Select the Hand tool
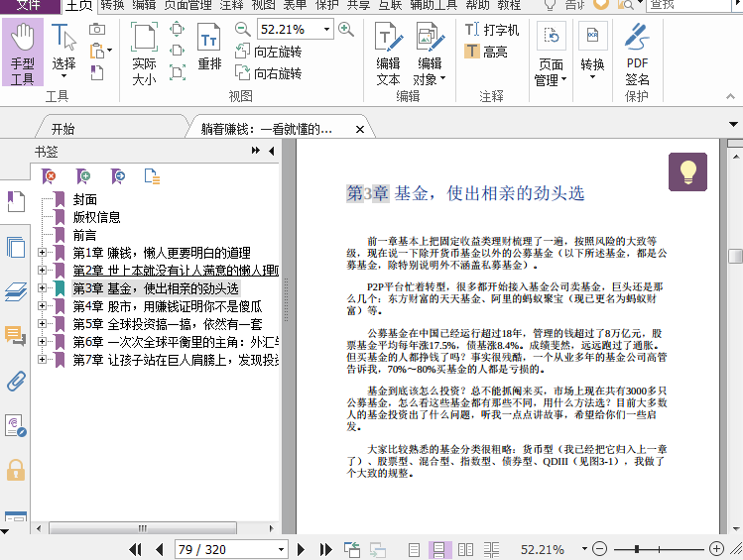The width and height of the screenshot is (743, 560). 22,53
